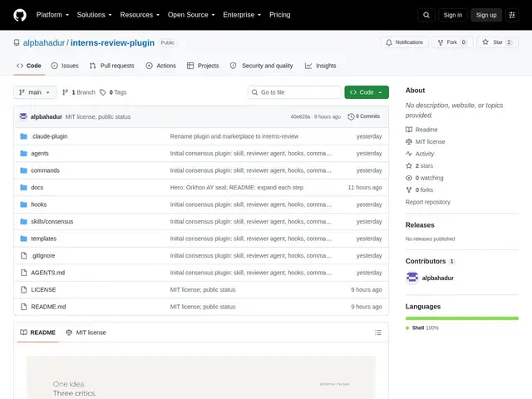Screen dimensions: 532x399
Task: Click the Shell 100% language entry
Action: coord(422,328)
